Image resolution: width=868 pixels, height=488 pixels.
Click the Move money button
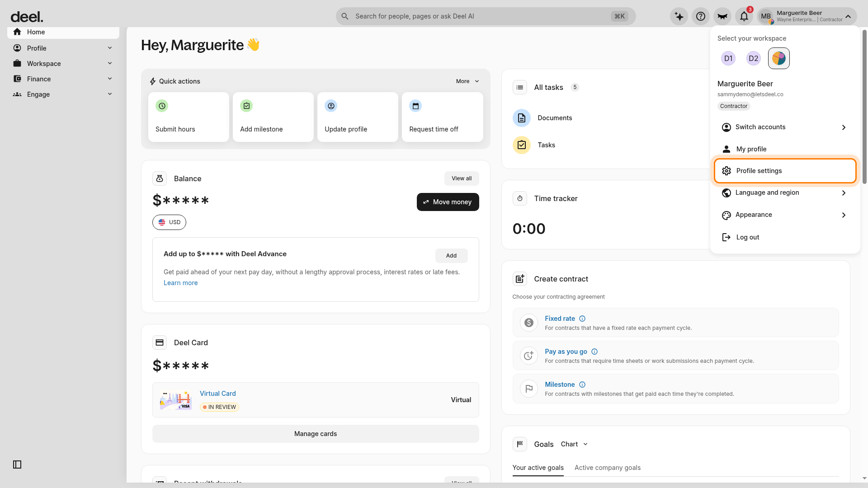click(448, 202)
